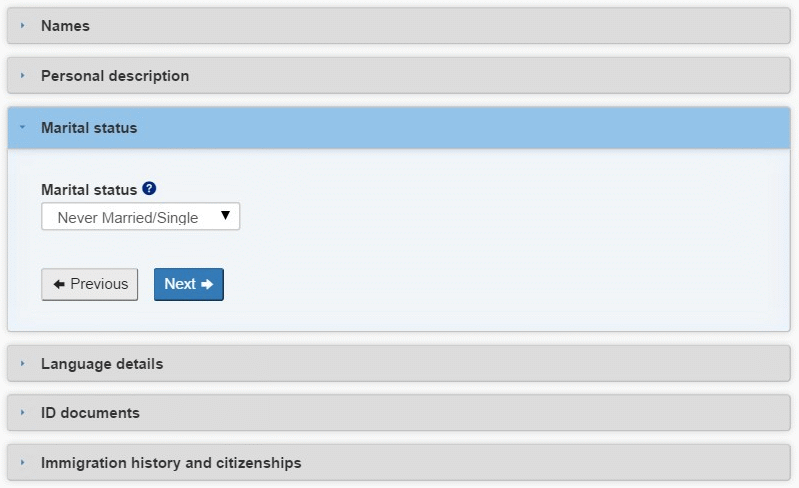The image size is (799, 488).
Task: Click the right arrow icon on Next button
Action: click(207, 284)
